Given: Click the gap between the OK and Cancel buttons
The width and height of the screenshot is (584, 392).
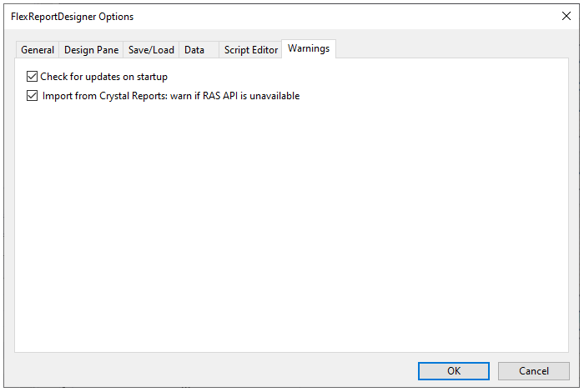Looking at the screenshot, I should (x=494, y=371).
